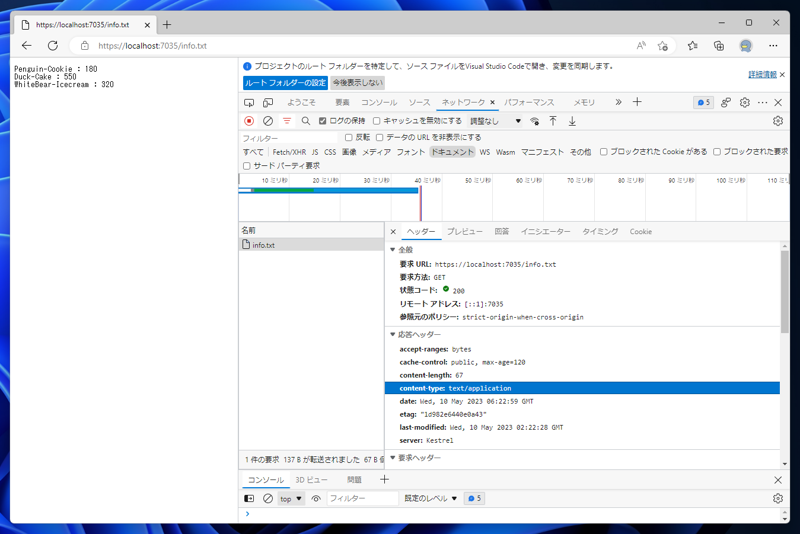Viewport: 800px width, 534px height.
Task: Filter requests by Fetch/XHR
Action: tap(289, 152)
